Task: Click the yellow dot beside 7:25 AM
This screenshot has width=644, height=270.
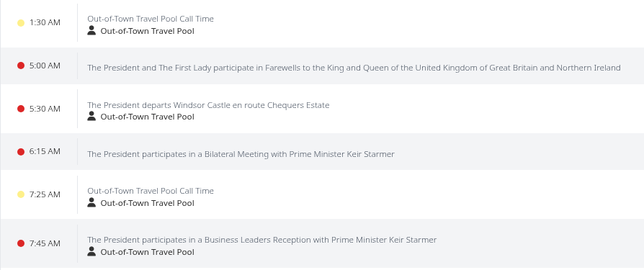Action: pyautogui.click(x=21, y=194)
